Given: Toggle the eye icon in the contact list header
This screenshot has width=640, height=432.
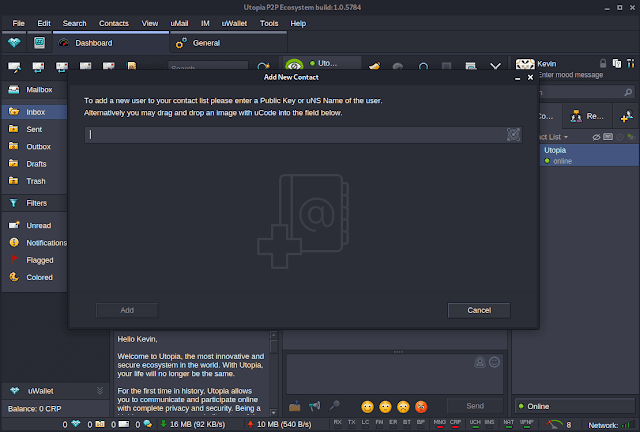Looking at the screenshot, I should click(x=595, y=136).
